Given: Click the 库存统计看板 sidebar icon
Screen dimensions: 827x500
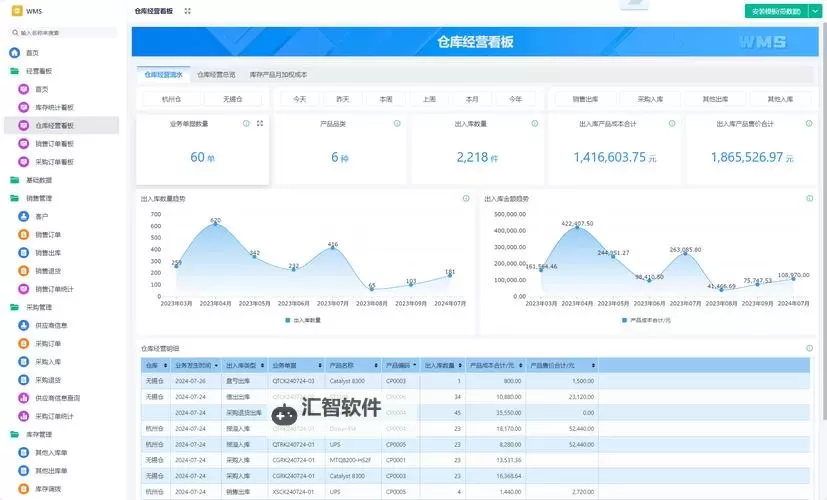Looking at the screenshot, I should (24, 107).
